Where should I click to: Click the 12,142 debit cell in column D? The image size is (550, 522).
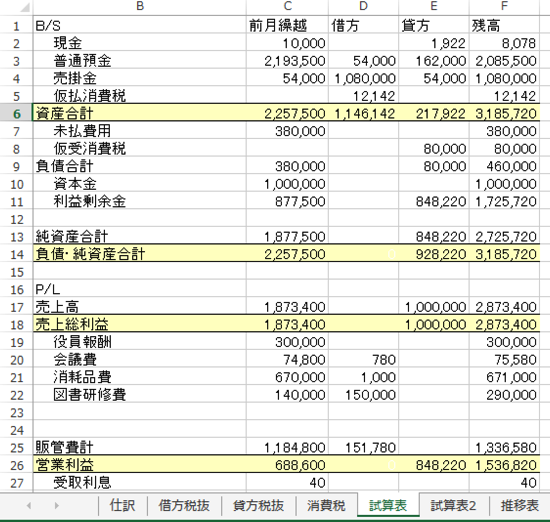[363, 95]
